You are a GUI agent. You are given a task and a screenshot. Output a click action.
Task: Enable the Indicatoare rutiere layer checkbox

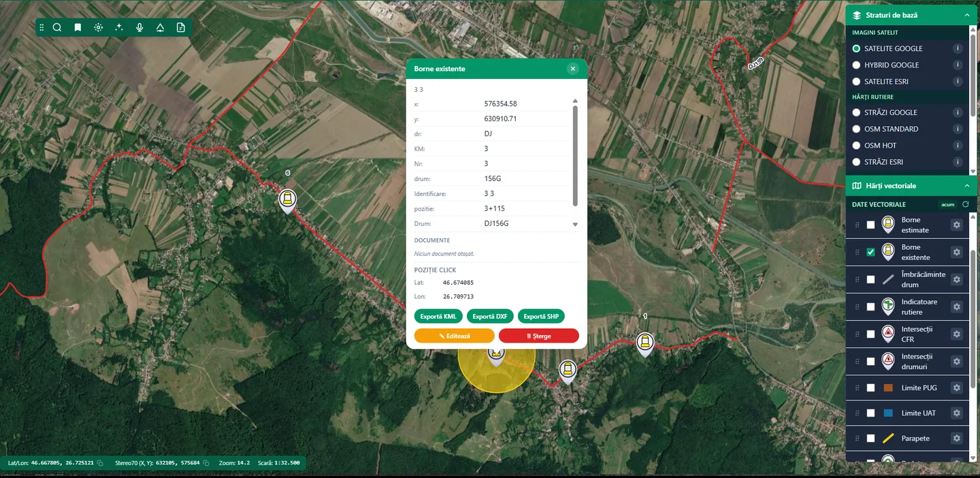click(x=870, y=307)
